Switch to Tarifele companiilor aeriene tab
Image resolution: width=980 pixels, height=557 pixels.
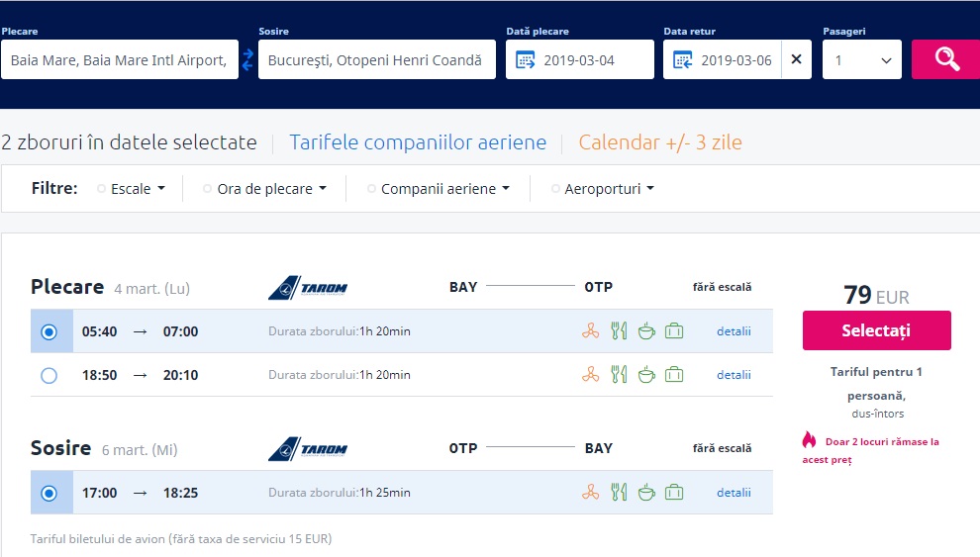(418, 142)
